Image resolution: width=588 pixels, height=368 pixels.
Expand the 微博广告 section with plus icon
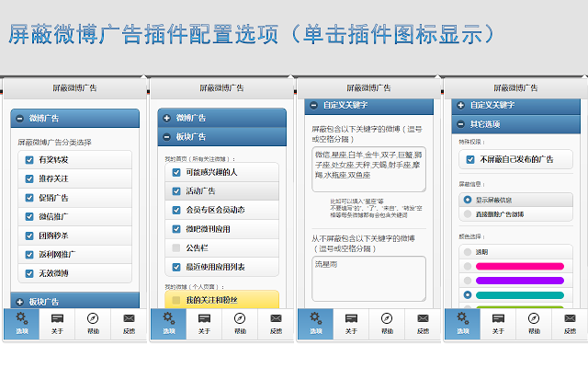[167, 118]
